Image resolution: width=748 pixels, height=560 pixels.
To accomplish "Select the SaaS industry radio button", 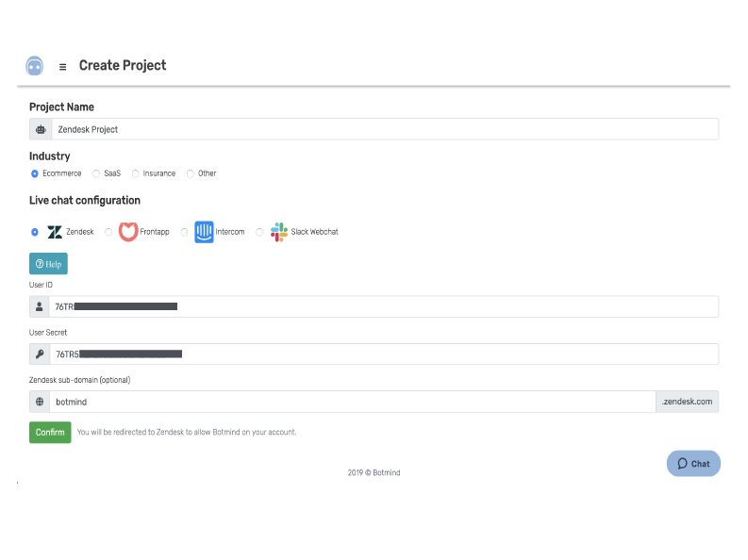I will pos(96,173).
